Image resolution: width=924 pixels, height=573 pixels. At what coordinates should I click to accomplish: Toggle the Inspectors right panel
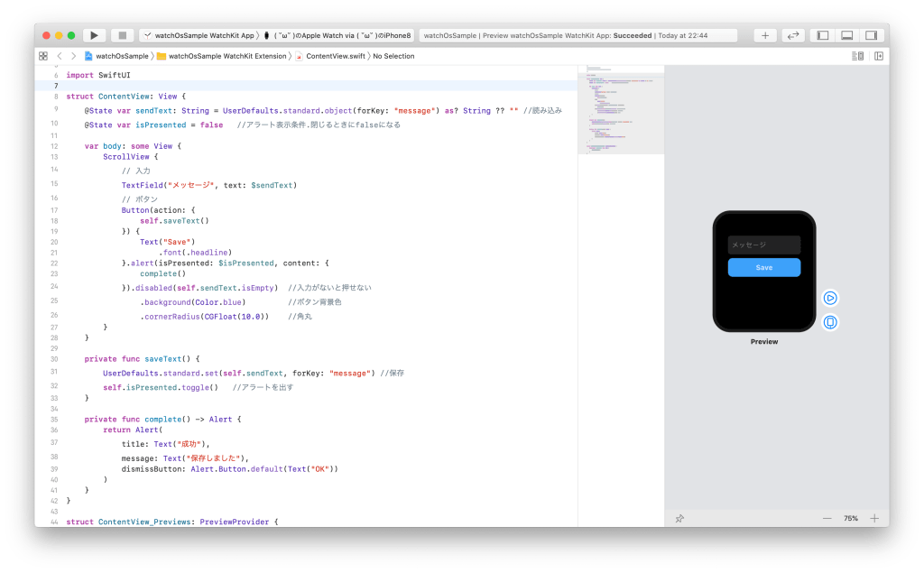click(871, 35)
